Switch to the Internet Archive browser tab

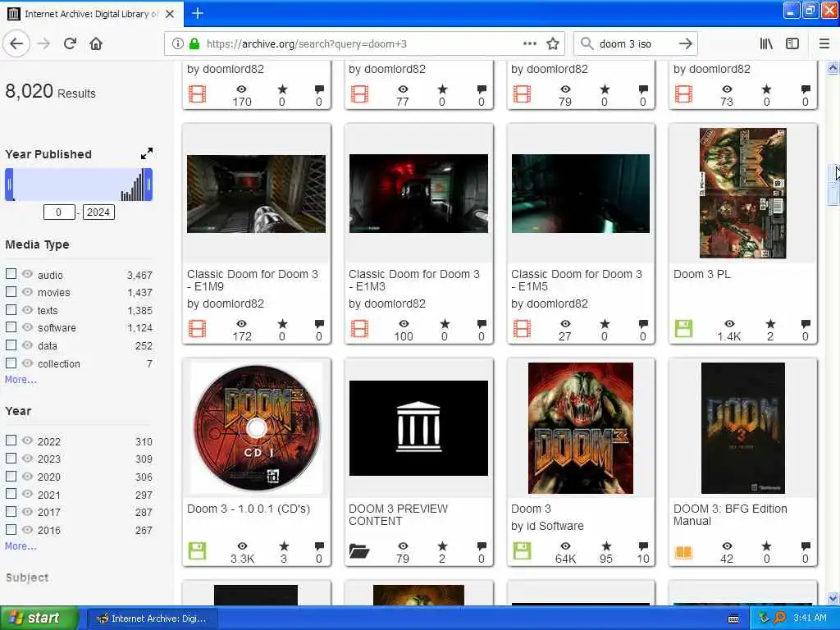point(92,14)
